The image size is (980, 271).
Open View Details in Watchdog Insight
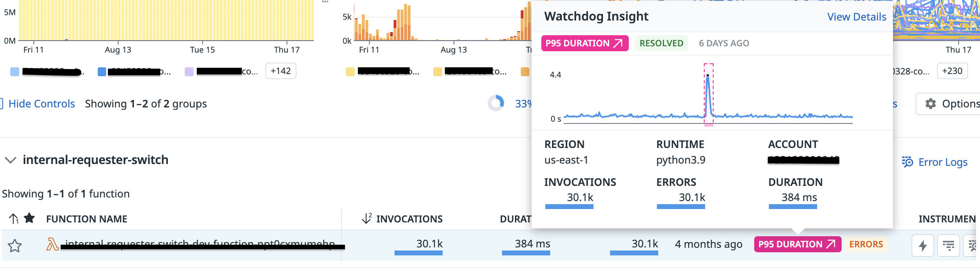[857, 17]
